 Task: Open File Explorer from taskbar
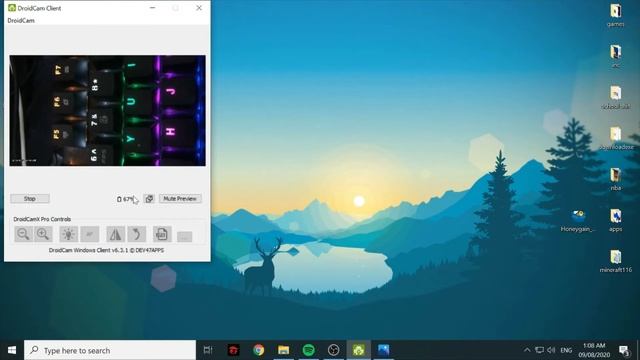(x=284, y=350)
